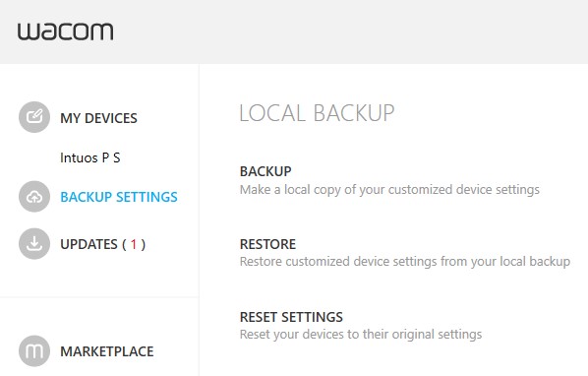
Task: Open the MARKETPLACE sidebar label
Action: [107, 351]
